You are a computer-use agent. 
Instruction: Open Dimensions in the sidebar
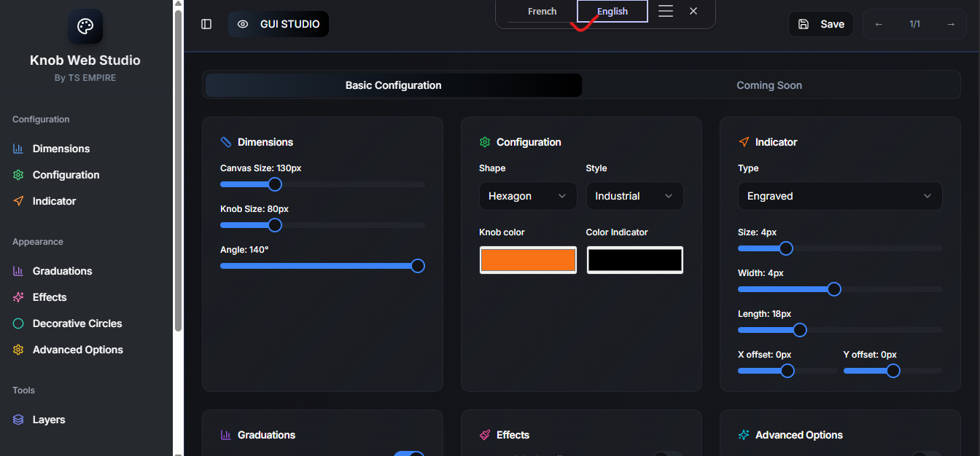pyautogui.click(x=61, y=149)
